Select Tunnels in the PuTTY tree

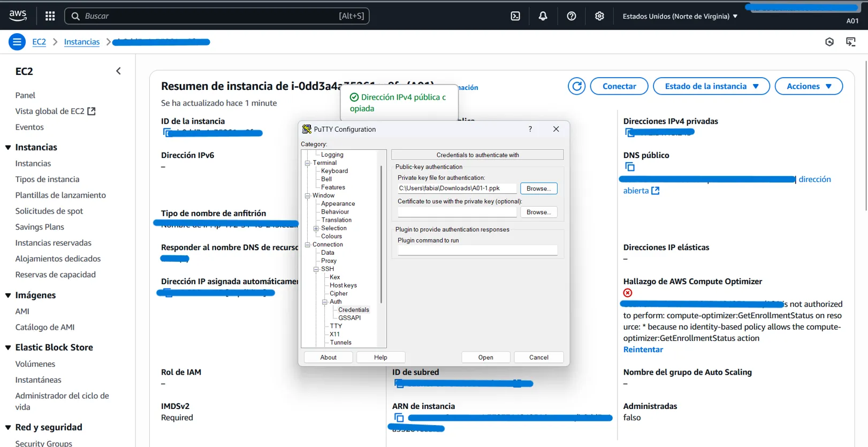[340, 343]
